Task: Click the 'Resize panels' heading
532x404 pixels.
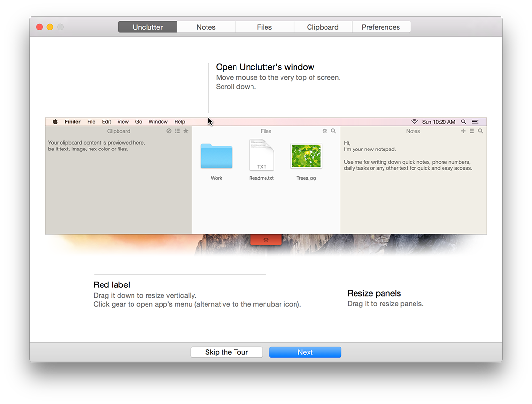Action: pos(374,293)
